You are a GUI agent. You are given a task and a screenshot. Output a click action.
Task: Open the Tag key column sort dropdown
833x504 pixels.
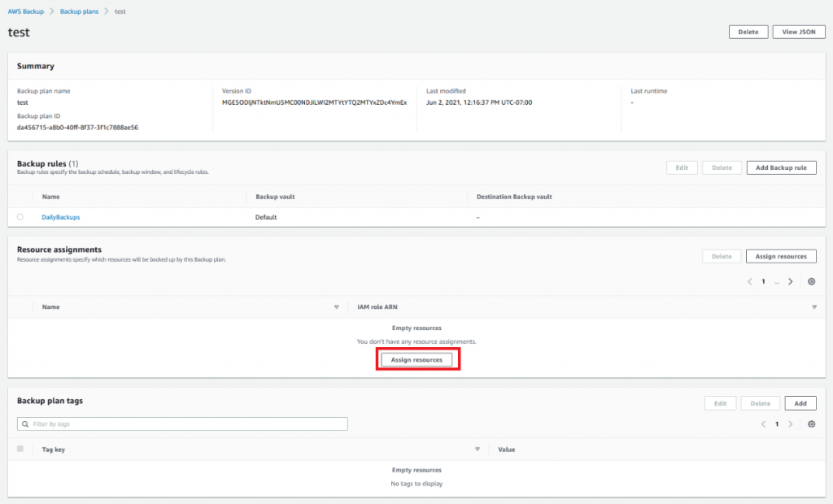[x=478, y=449]
